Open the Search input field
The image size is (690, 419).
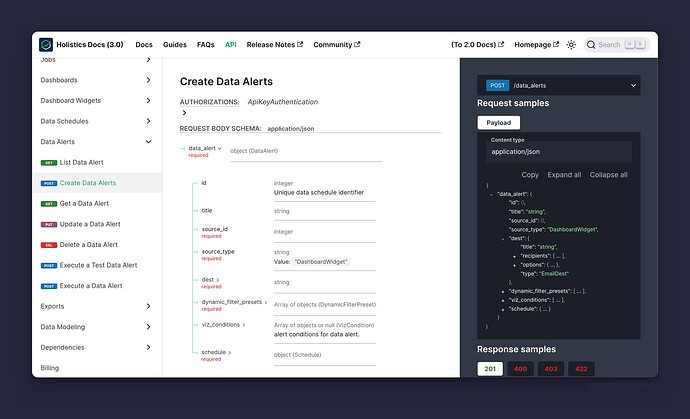617,44
